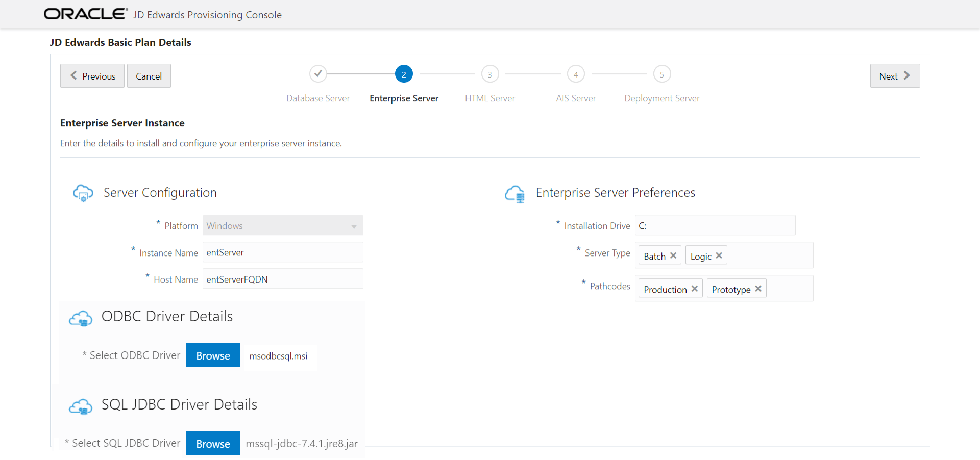Click the Database Server completed checkmark
The width and height of the screenshot is (980, 460).
point(318,73)
